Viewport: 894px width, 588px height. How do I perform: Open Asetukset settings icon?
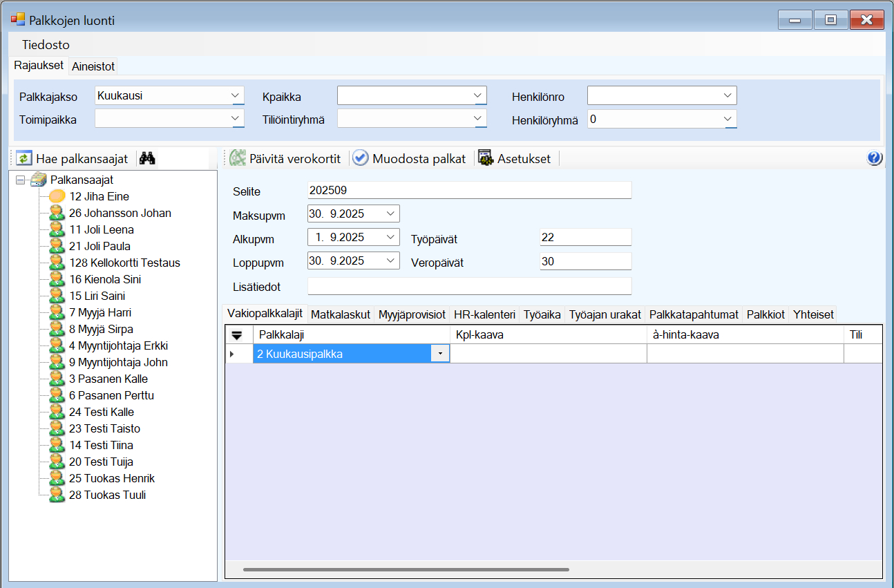486,159
